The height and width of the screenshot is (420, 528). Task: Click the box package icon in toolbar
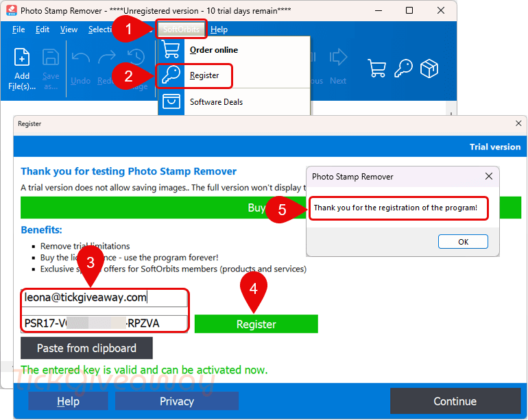pos(429,69)
